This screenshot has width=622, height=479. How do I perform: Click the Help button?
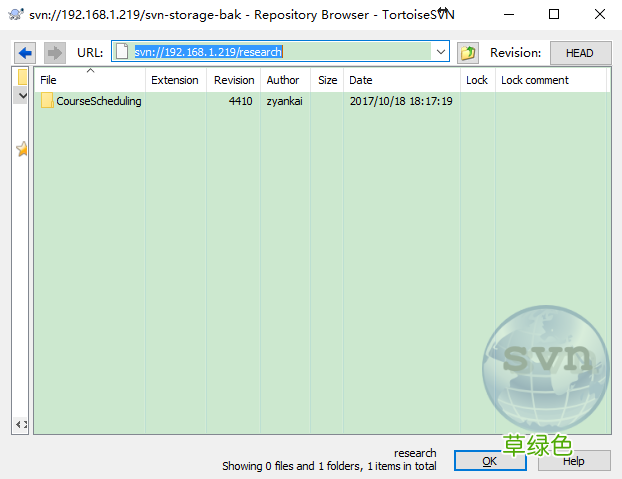click(573, 461)
